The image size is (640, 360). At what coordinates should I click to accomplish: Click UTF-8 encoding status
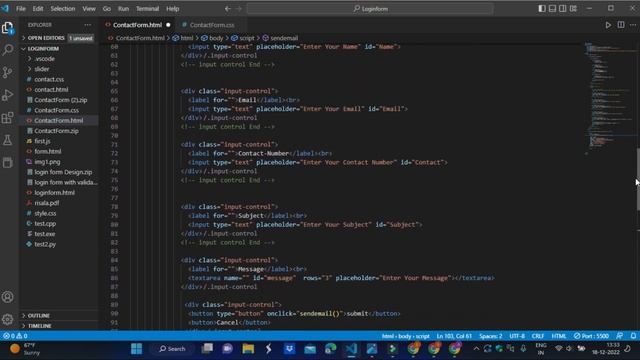click(517, 336)
